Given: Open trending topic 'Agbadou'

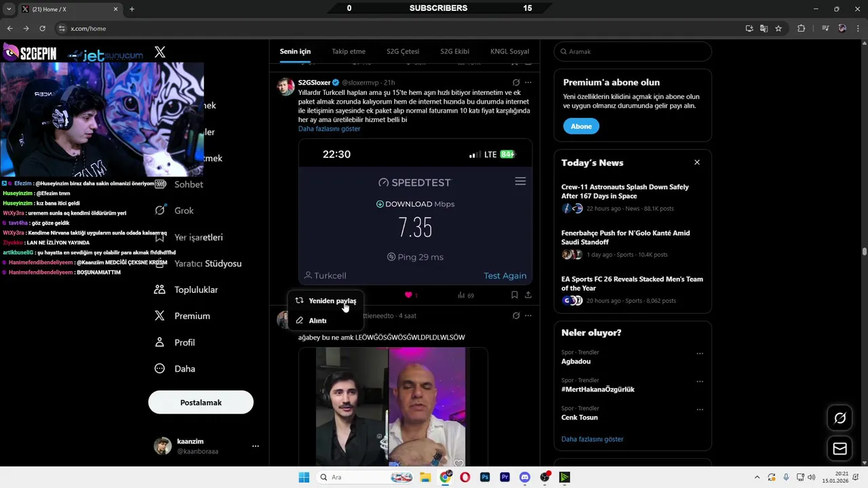Looking at the screenshot, I should (576, 361).
